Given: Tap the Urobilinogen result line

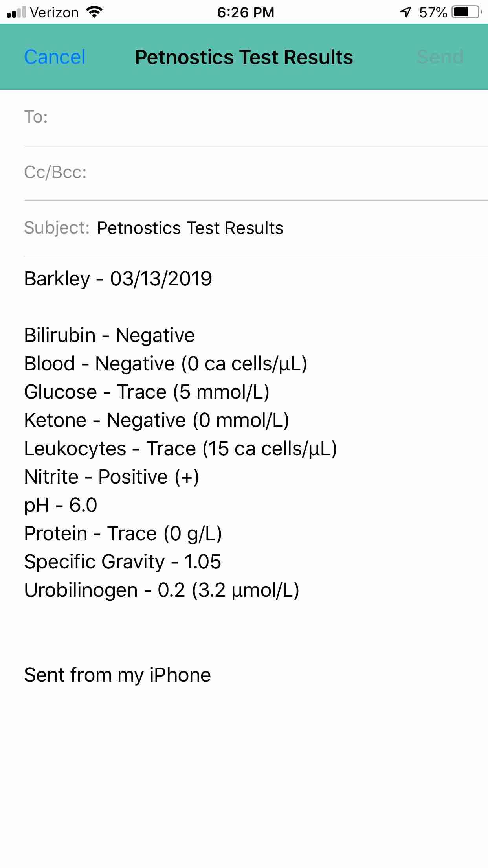Looking at the screenshot, I should pyautogui.click(x=161, y=590).
